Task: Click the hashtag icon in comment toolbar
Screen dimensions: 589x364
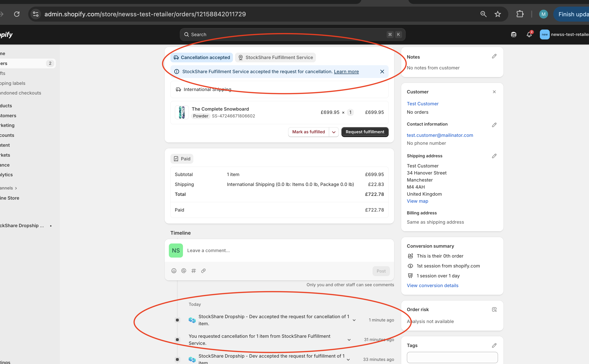Action: [x=194, y=271]
